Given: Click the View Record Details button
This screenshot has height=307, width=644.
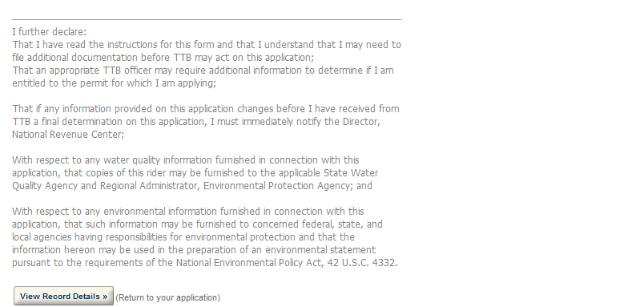Looking at the screenshot, I should click(x=63, y=297).
